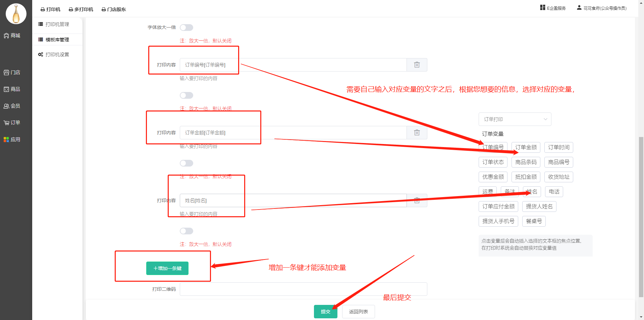The height and width of the screenshot is (320, 644).
Task: Switch to the 多打印机 tab
Action: pos(81,9)
